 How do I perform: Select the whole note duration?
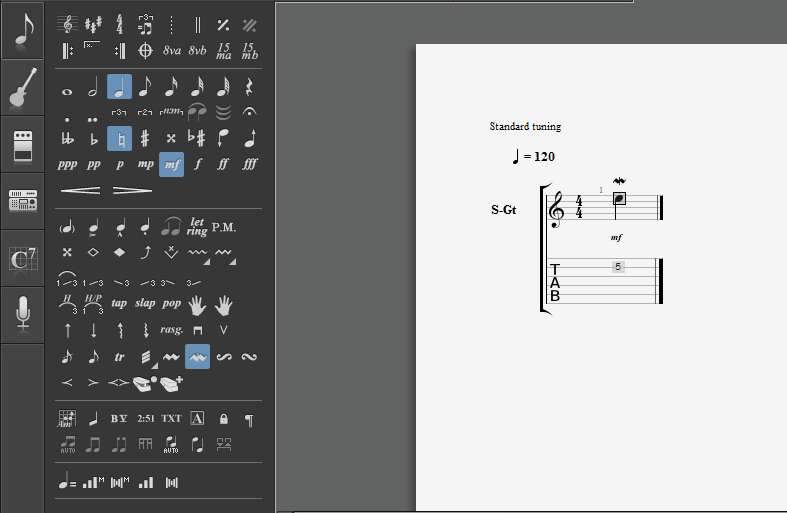[67, 90]
